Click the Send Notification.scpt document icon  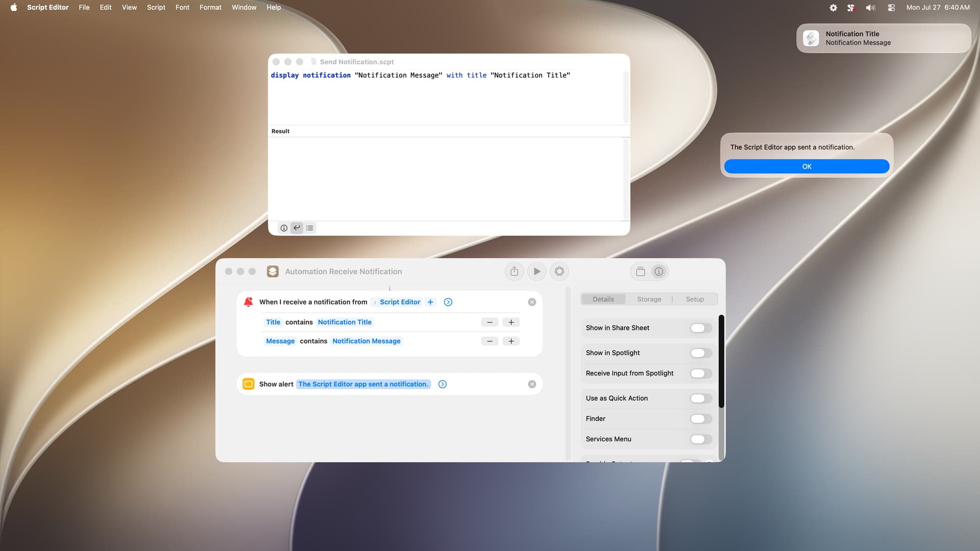314,62
